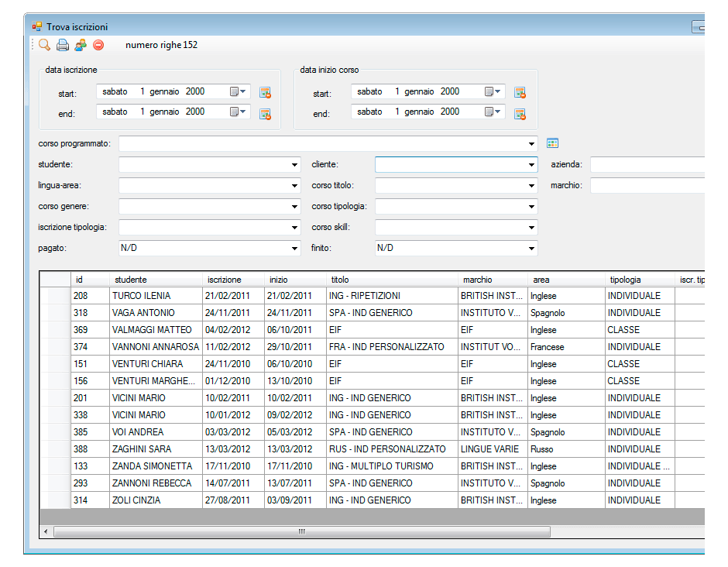The image size is (728, 567).
Task: Select id cell 156
Action: (90, 381)
